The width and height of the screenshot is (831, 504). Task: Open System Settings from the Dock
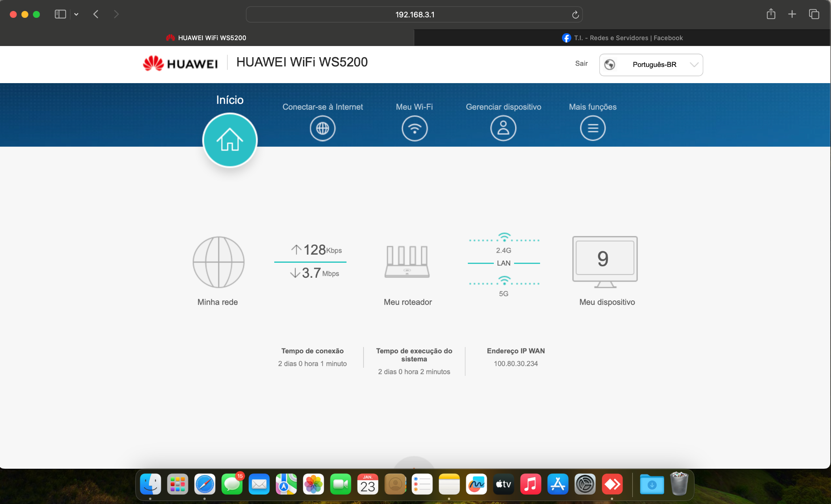[x=585, y=484]
